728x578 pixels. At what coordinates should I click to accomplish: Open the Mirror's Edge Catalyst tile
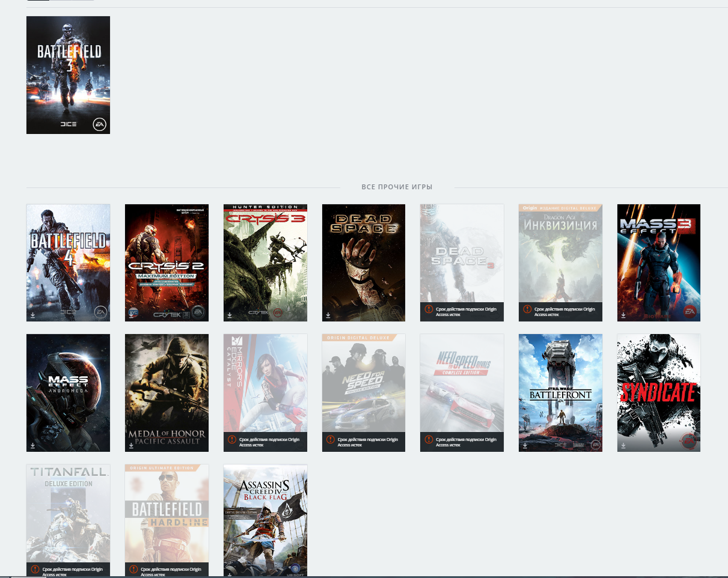(265, 393)
